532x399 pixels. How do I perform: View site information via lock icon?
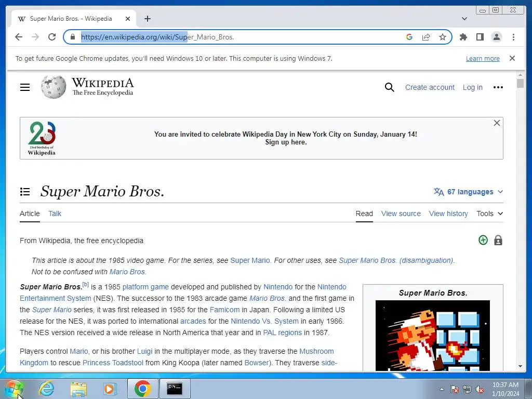point(73,37)
